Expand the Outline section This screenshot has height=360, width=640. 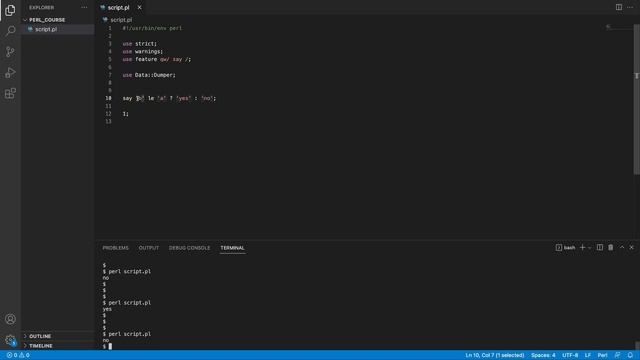click(40, 336)
